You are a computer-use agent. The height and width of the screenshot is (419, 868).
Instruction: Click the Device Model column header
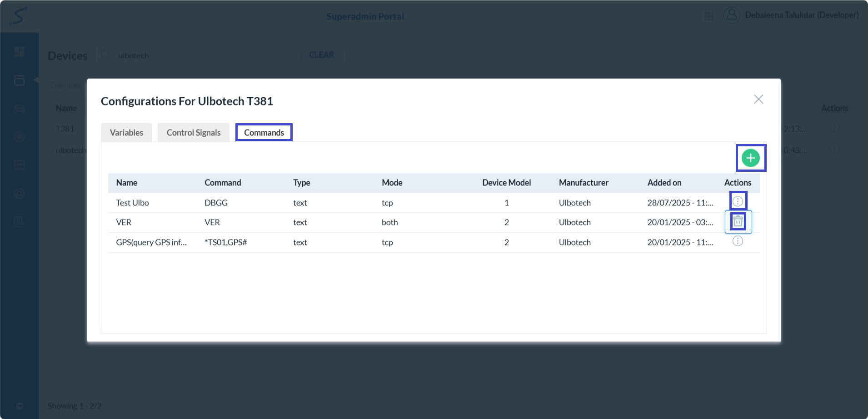point(506,183)
